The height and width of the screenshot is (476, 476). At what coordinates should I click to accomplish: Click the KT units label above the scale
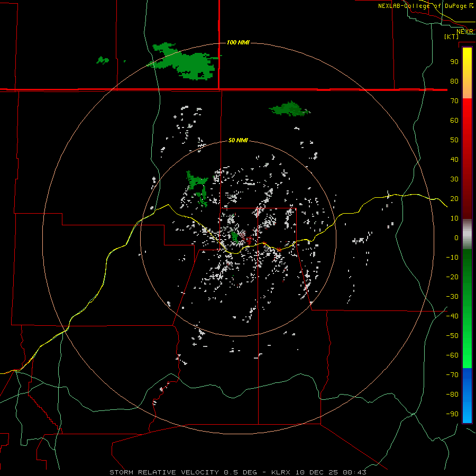pos(452,36)
